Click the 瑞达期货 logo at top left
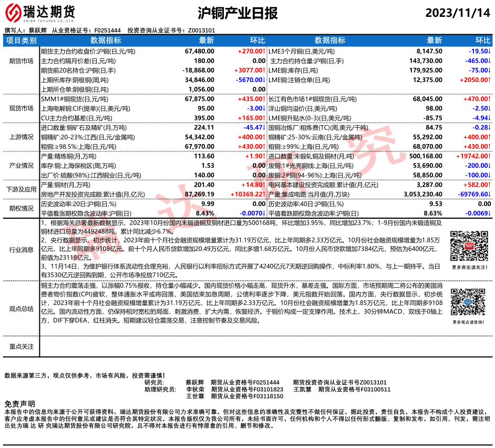Screen dimensions: 495x448 click(x=39, y=13)
